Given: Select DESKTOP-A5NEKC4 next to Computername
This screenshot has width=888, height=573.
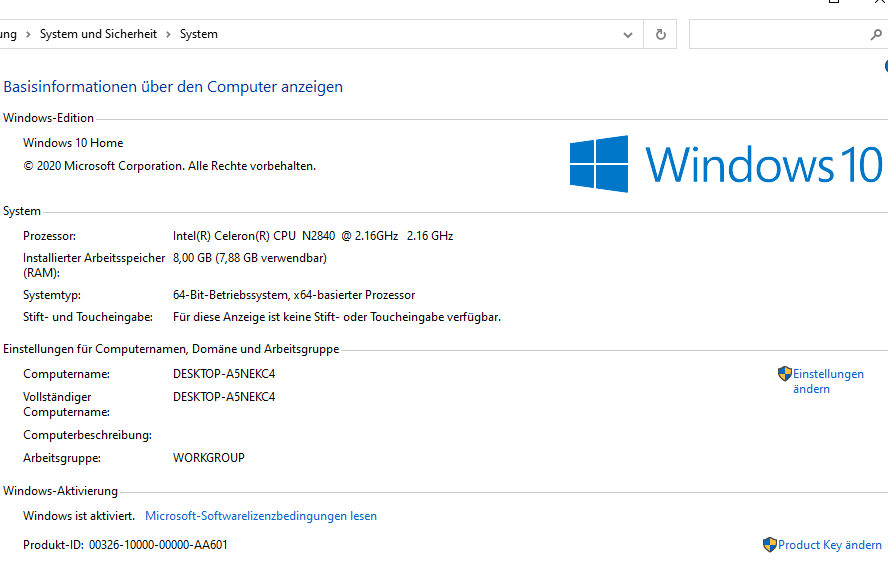Looking at the screenshot, I should click(224, 374).
